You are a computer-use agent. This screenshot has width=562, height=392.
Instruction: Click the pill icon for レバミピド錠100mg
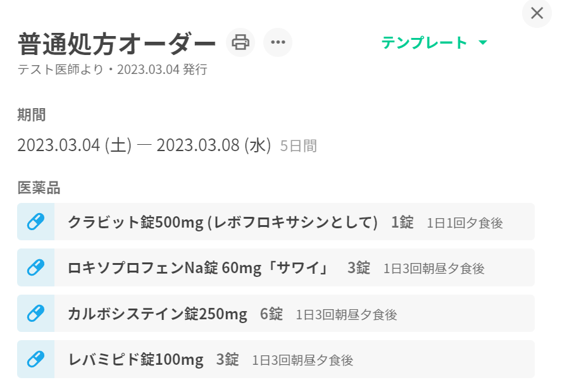36,359
